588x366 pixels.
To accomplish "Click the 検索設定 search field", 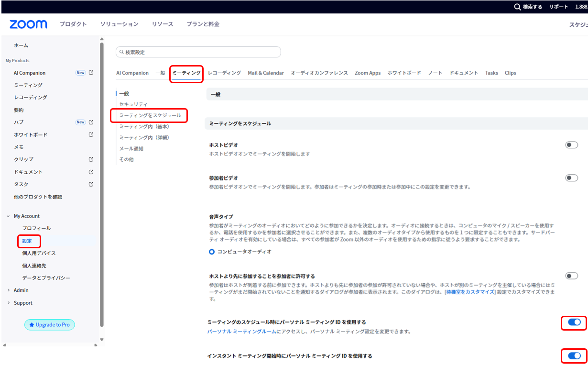I will tap(198, 52).
